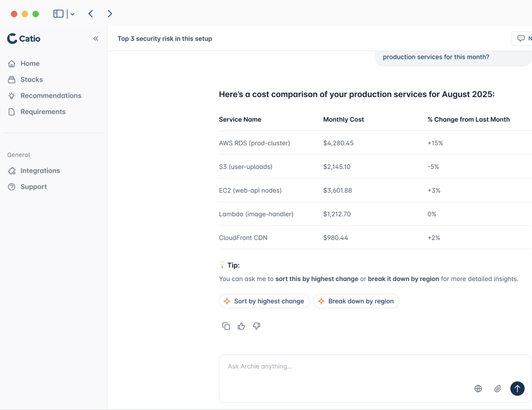The width and height of the screenshot is (532, 410).
Task: Toggle the sidebar panel icon
Action: [x=57, y=14]
